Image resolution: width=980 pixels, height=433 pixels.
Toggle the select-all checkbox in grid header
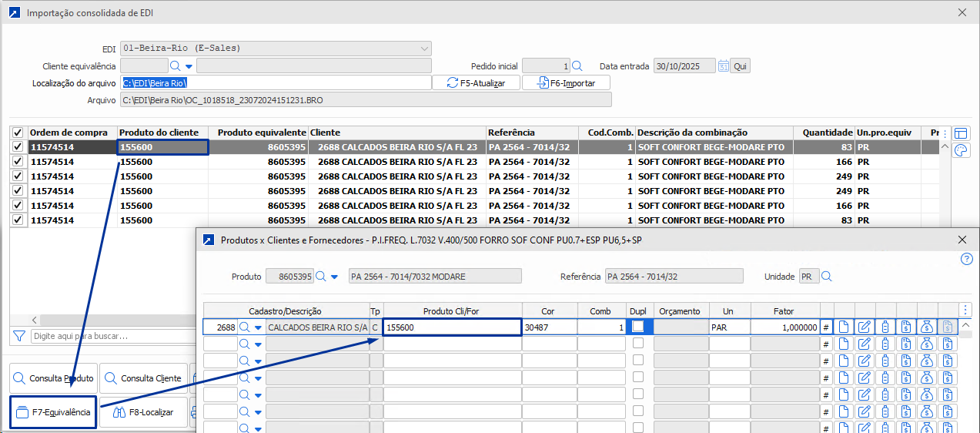[18, 133]
